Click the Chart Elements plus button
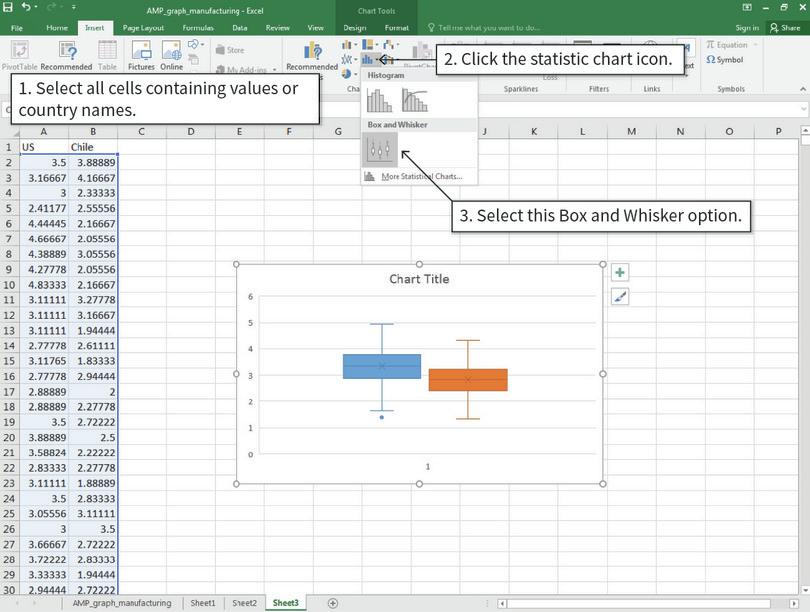This screenshot has height=612, width=810. click(620, 273)
